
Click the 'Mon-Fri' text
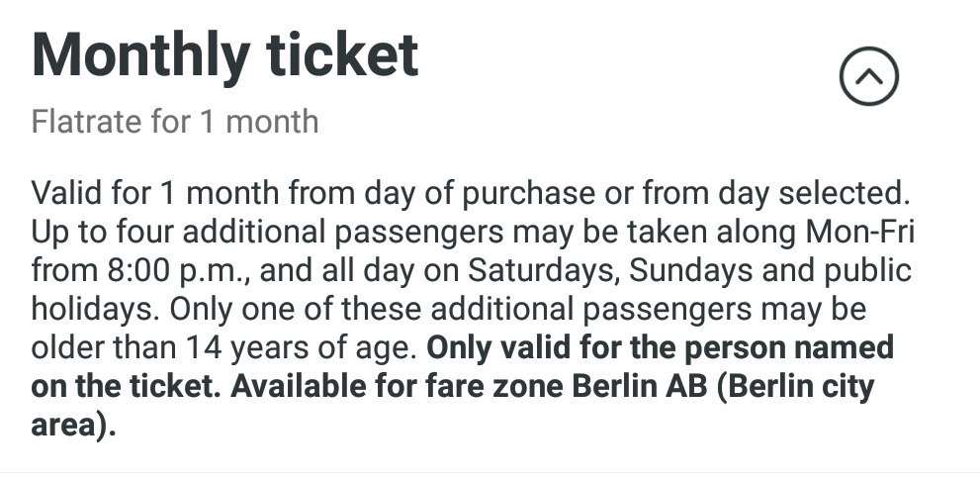[x=860, y=232]
